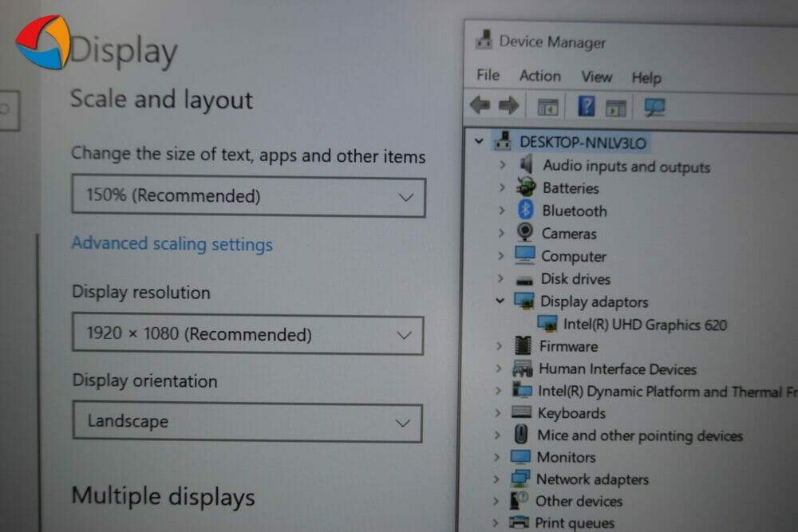The width and height of the screenshot is (798, 532).
Task: Open the 1920 × 1080 resolution dropdown
Action: coord(248,334)
